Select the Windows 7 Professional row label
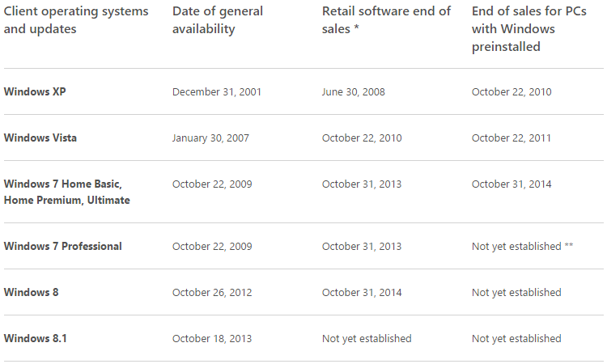Screen dimensions: 607x364 [63, 246]
